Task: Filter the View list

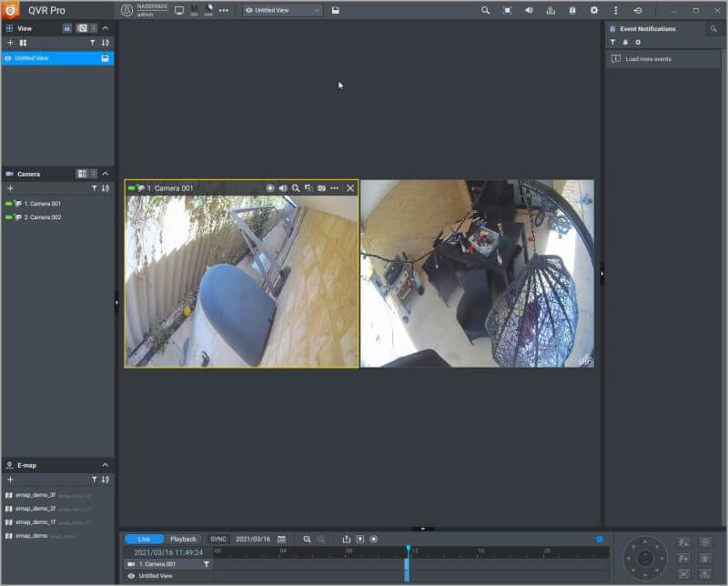Action: pos(93,43)
